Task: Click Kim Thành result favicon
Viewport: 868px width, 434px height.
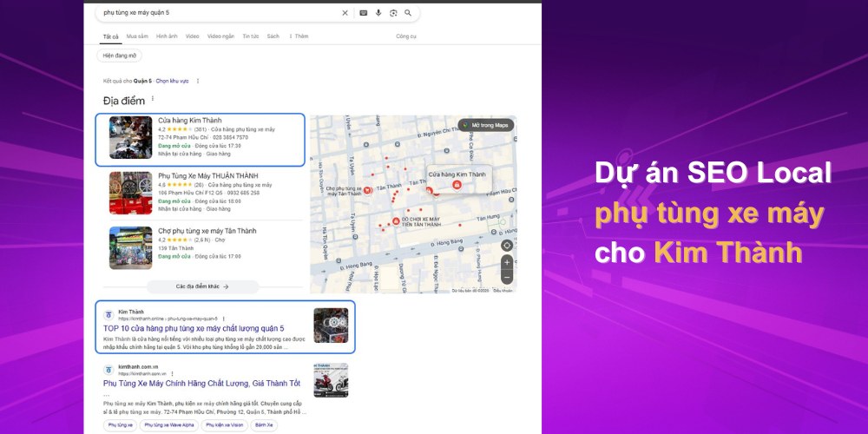Action: [108, 315]
